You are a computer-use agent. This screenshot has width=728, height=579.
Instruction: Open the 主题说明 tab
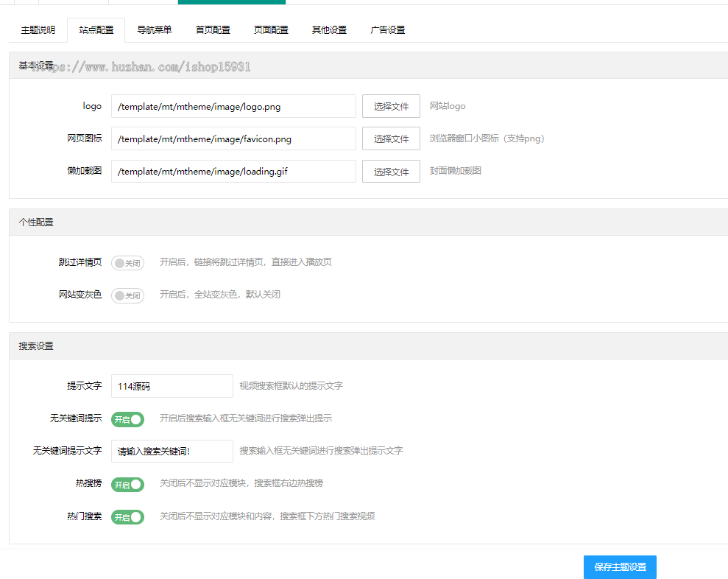pyautogui.click(x=38, y=30)
